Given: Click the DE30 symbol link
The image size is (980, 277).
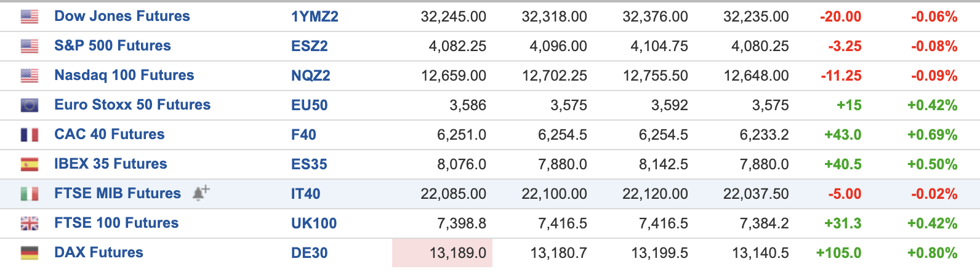Looking at the screenshot, I should pos(310,253).
